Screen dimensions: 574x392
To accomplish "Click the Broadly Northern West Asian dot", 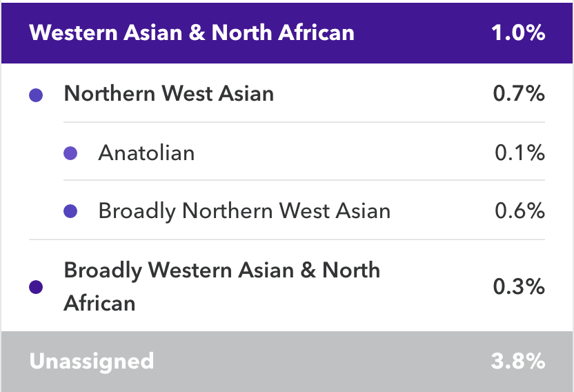I will pos(70,212).
